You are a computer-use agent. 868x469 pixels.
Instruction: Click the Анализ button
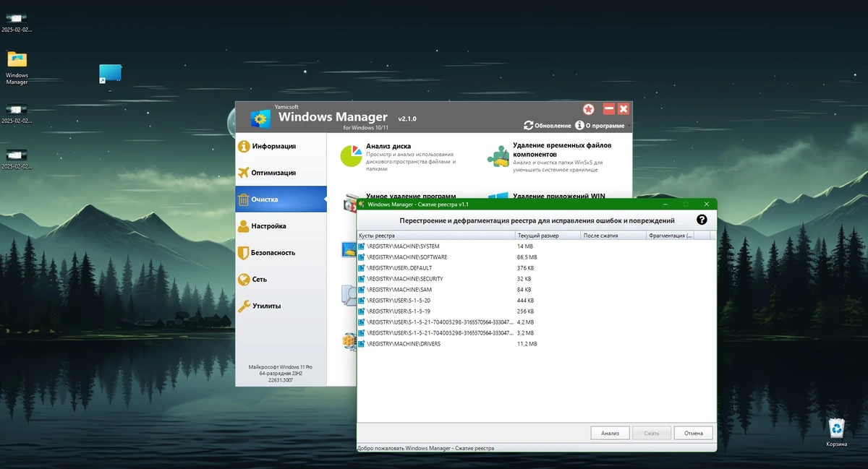[x=610, y=433]
